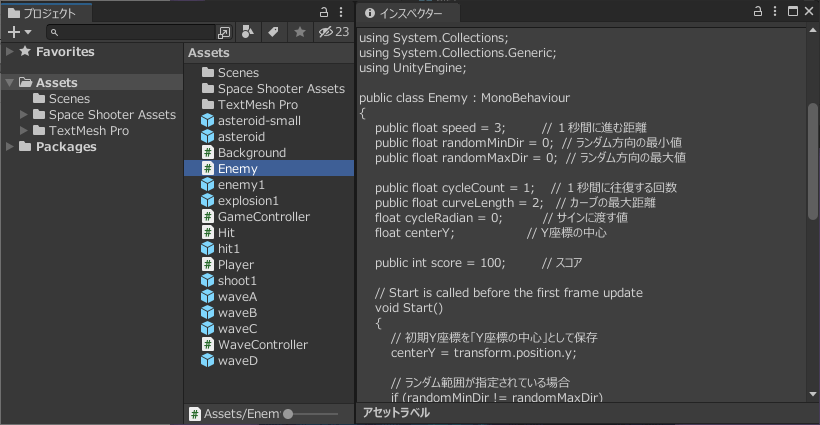Toggle hidden packages visibility showing 23
Viewport: 820px width, 425px height.
[334, 32]
